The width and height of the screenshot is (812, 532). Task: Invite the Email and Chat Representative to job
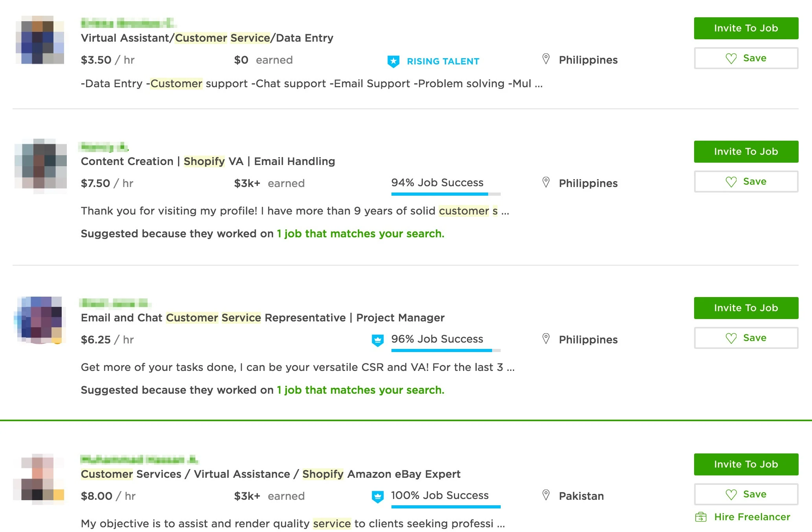[x=746, y=308]
